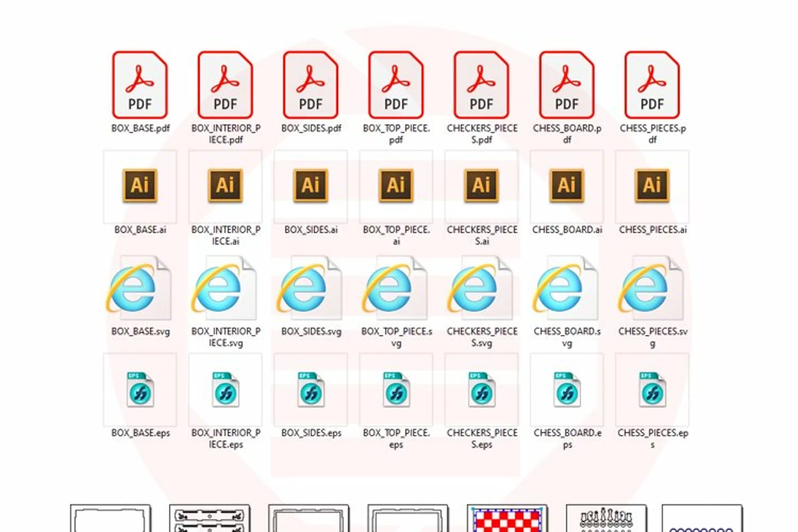Click the file name label "CHESS_BOARD.eps"
Screen dimensions: 798x532
(x=568, y=439)
